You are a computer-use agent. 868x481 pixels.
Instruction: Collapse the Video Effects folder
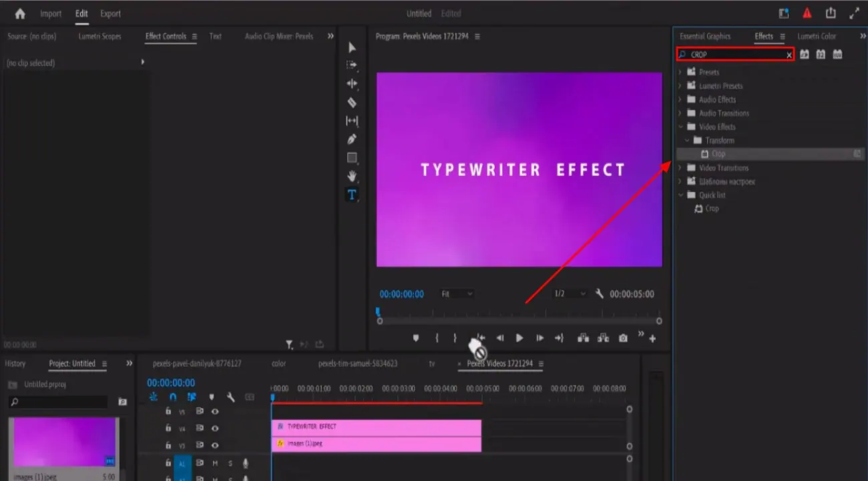[680, 126]
